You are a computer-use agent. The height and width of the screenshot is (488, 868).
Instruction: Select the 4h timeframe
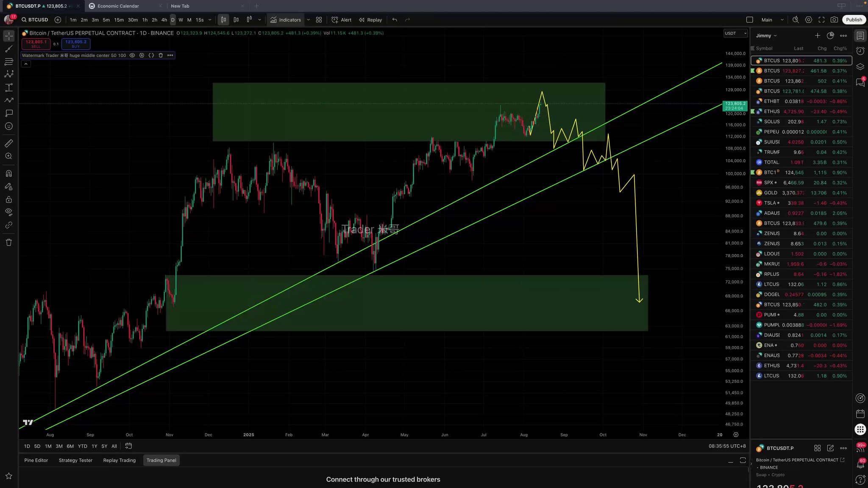tap(164, 20)
